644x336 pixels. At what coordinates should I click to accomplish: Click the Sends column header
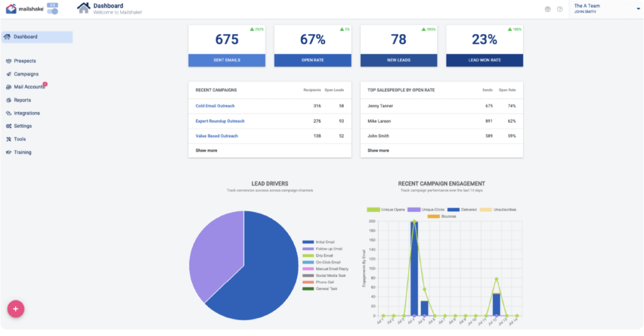coord(487,90)
